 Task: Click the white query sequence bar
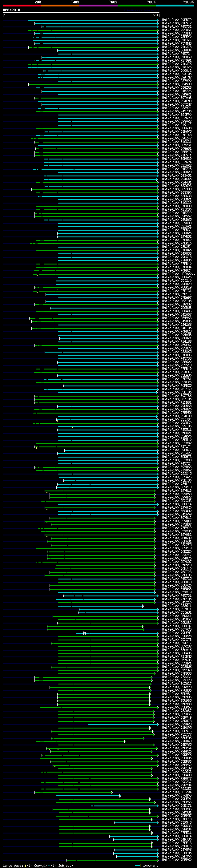tap(81, 13)
